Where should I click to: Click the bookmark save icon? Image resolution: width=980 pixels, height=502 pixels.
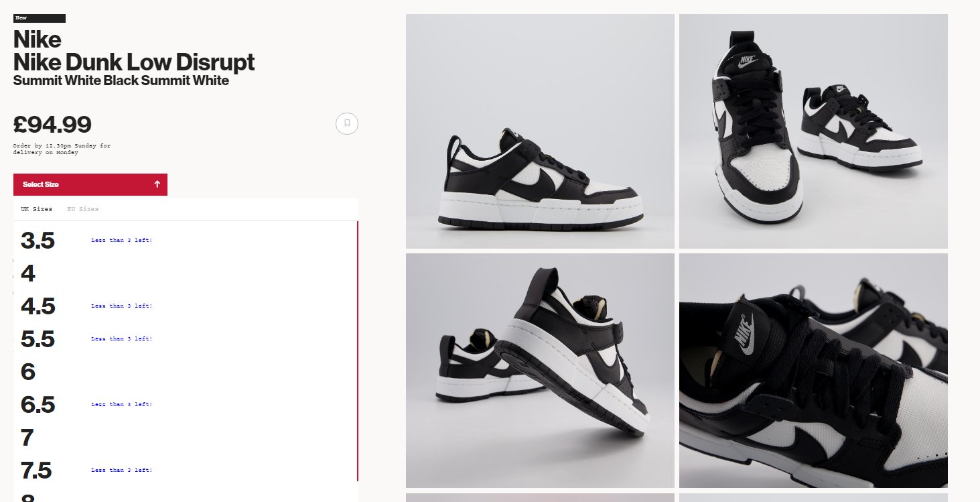click(347, 123)
